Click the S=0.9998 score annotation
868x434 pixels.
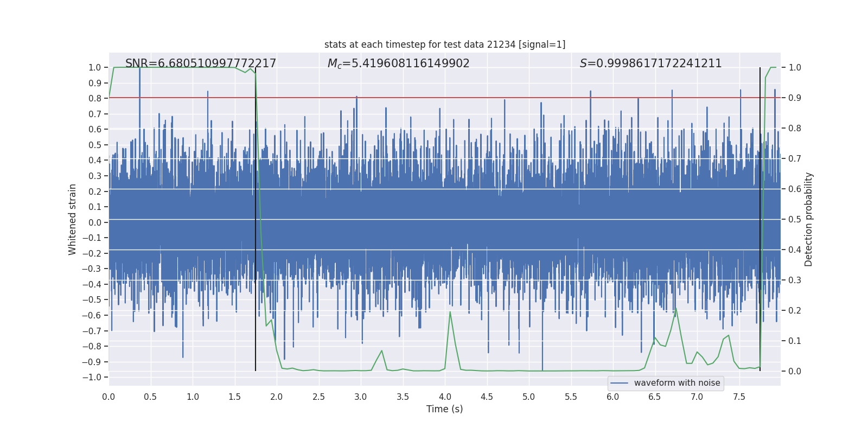tap(650, 63)
